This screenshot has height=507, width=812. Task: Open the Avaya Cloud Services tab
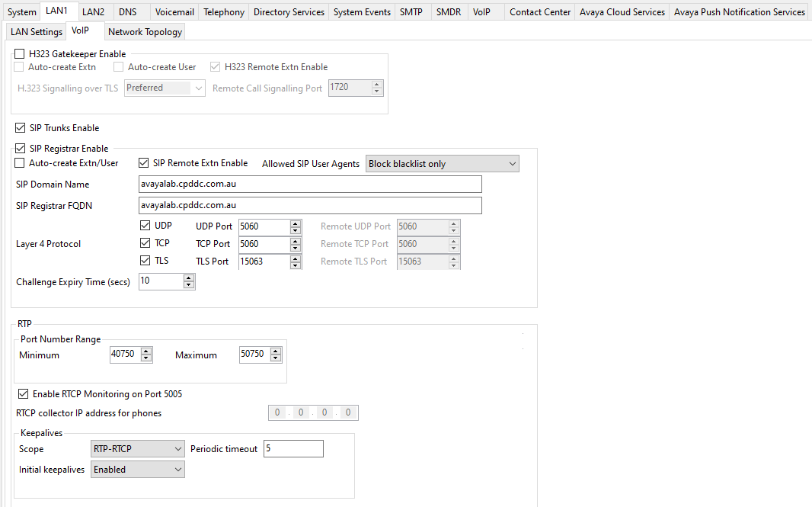point(622,12)
